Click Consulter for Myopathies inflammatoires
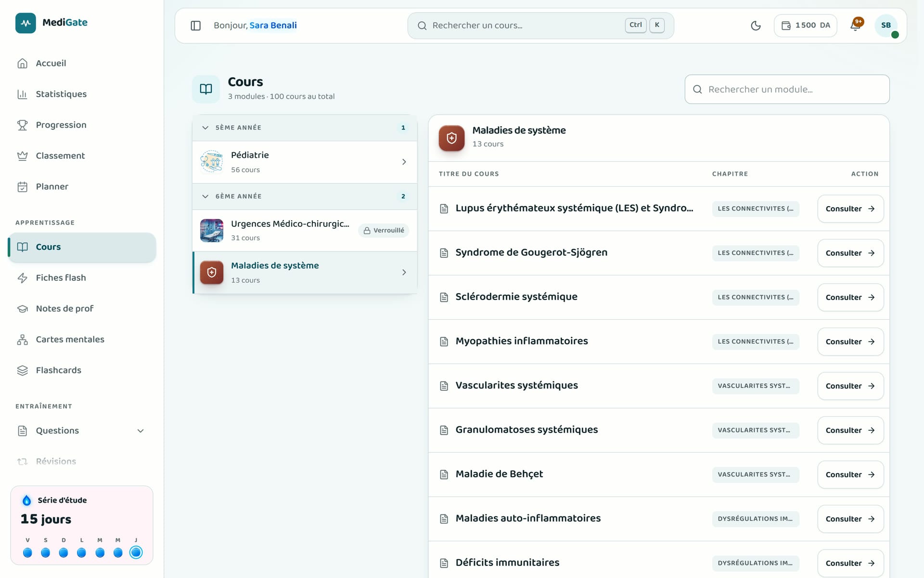This screenshot has height=578, width=924. (850, 342)
